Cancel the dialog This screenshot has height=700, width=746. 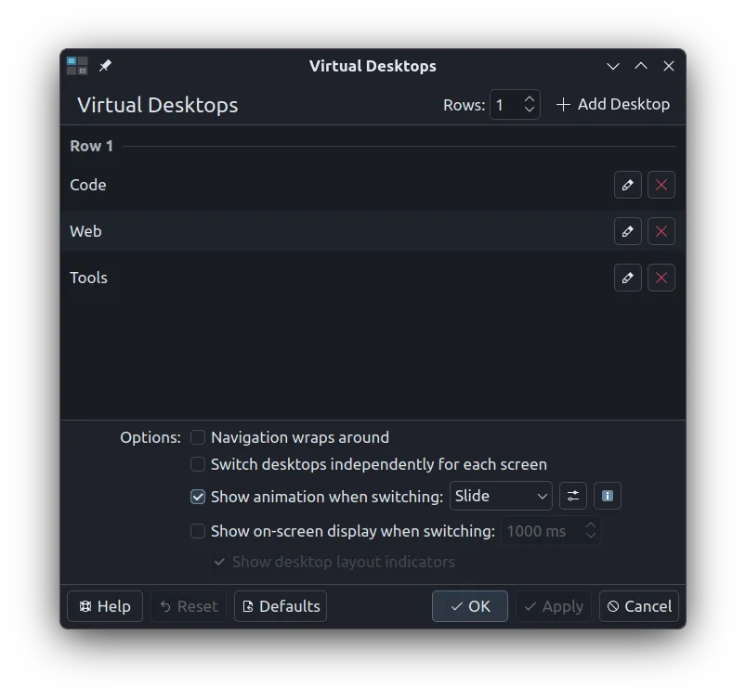tap(638, 606)
